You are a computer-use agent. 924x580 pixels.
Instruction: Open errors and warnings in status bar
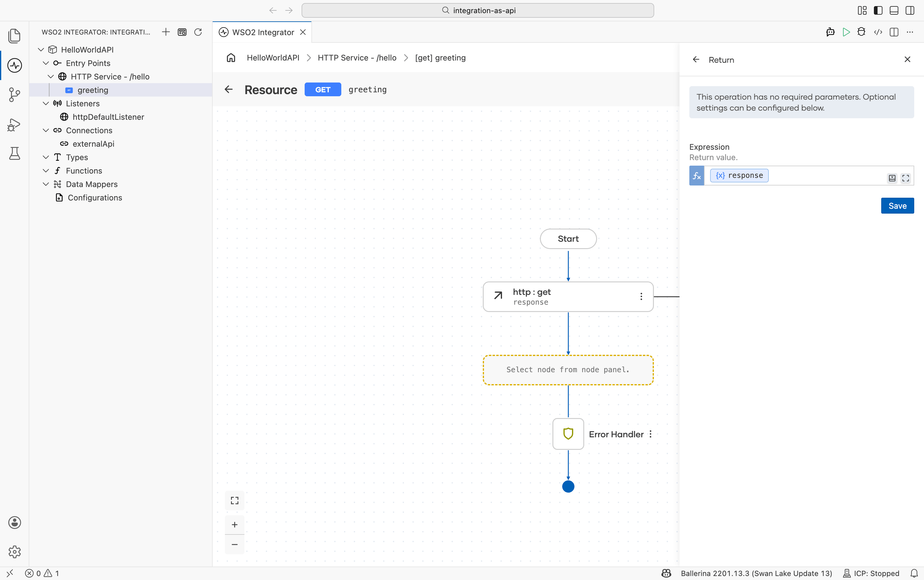tap(42, 573)
